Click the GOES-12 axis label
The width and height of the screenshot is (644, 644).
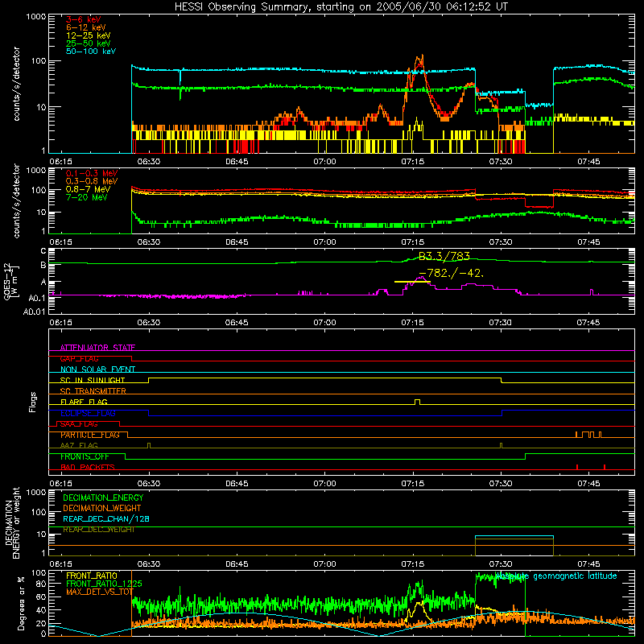(10, 281)
